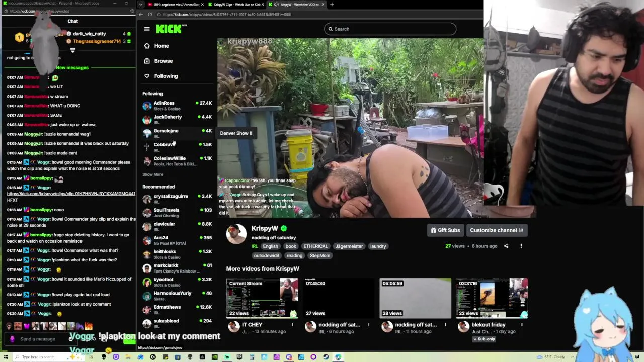644x362 pixels.
Task: Open Aus24 recommended channel
Action: click(x=178, y=240)
